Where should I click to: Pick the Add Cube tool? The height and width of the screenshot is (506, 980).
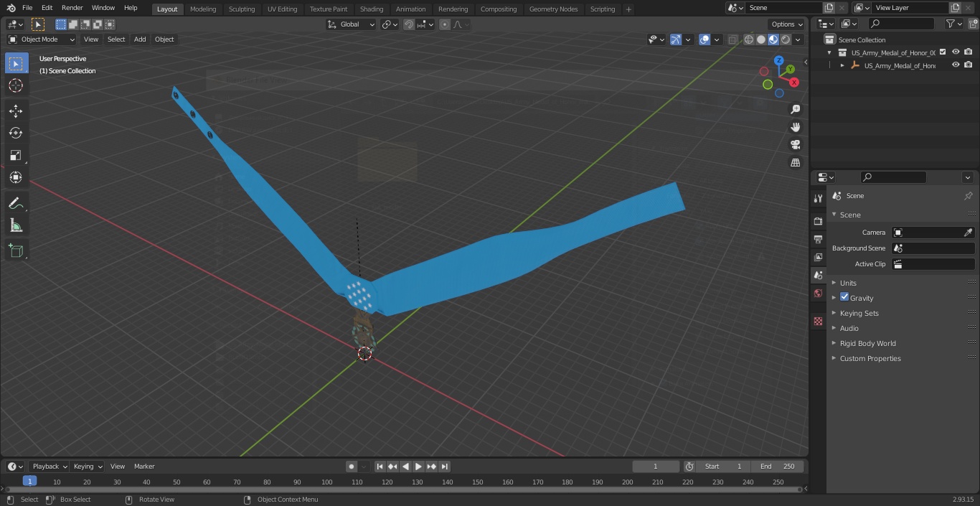[x=16, y=250]
